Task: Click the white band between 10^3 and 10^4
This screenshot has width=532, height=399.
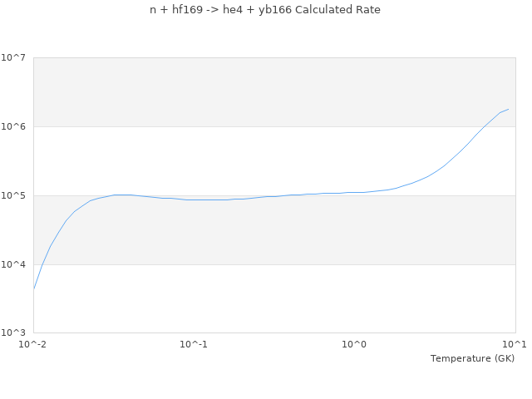Action: coord(274,299)
